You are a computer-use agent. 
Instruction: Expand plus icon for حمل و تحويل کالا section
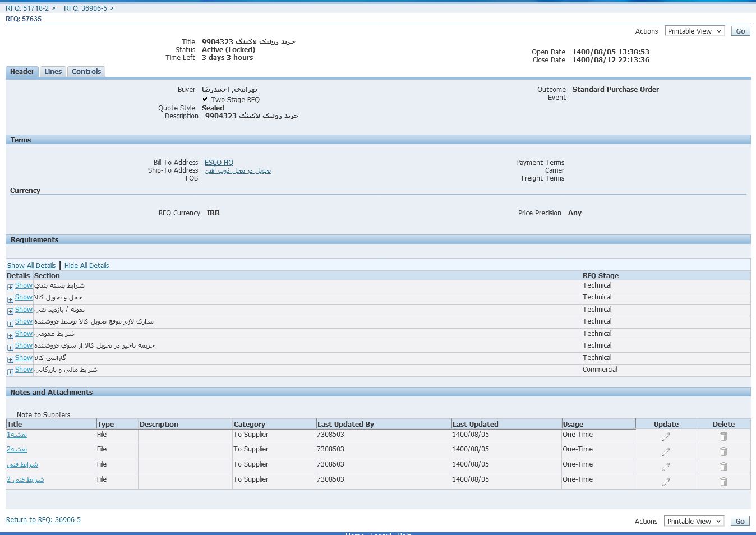pyautogui.click(x=10, y=299)
